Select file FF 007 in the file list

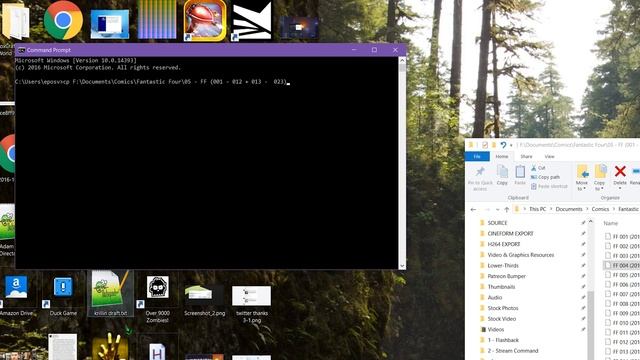622,294
